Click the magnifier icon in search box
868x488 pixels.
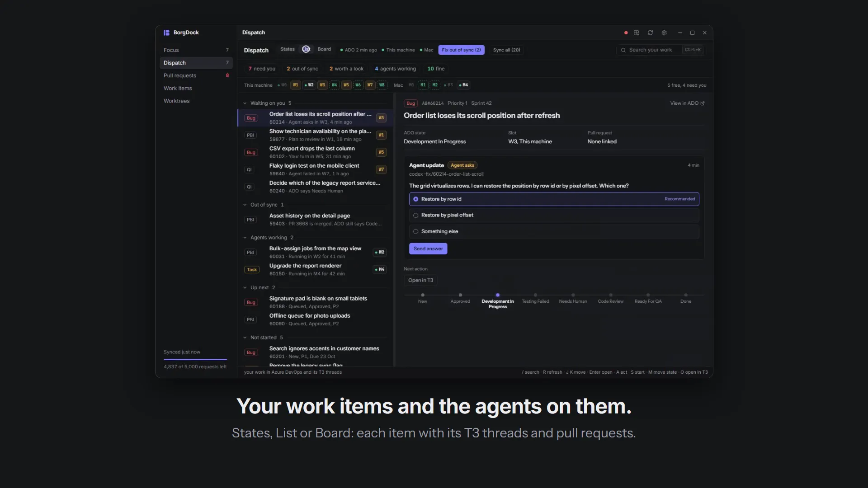623,50
